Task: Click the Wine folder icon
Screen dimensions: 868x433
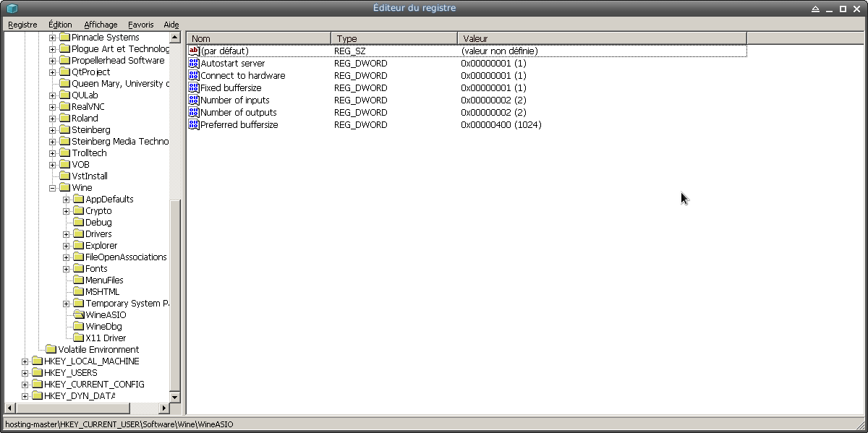Action: 64,188
